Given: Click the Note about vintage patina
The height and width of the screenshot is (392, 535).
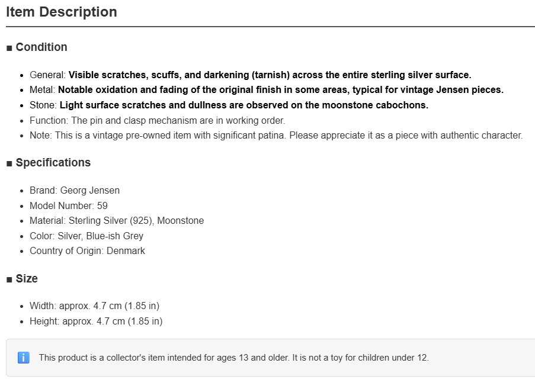Looking at the screenshot, I should (276, 136).
